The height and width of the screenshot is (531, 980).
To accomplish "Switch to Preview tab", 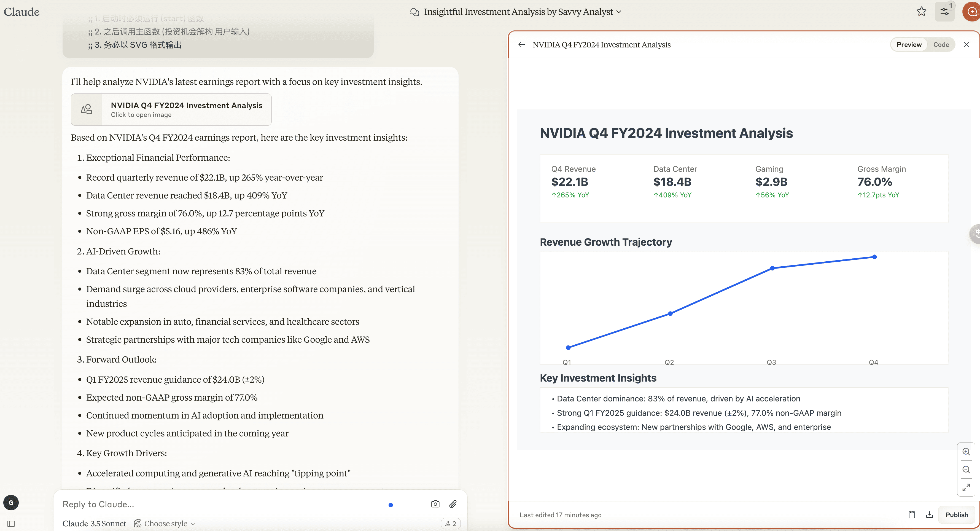I will tap(909, 45).
